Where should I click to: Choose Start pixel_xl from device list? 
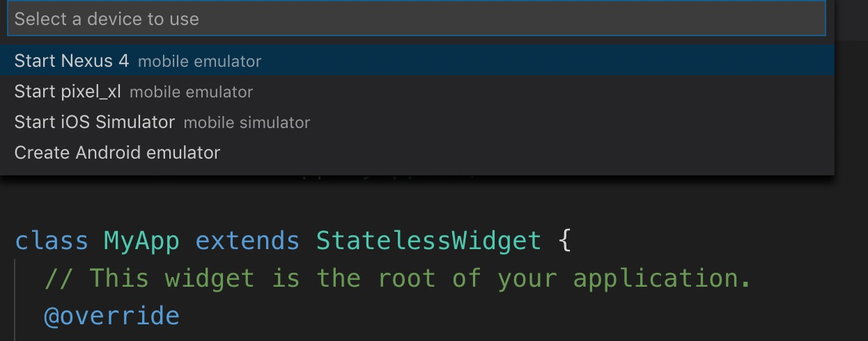tap(68, 91)
